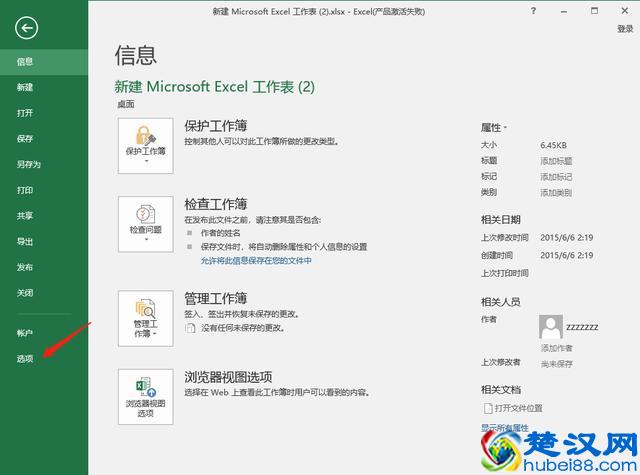Click the 允许将此信息保存在您的文件中 link
This screenshot has height=475, width=640.
(x=256, y=260)
